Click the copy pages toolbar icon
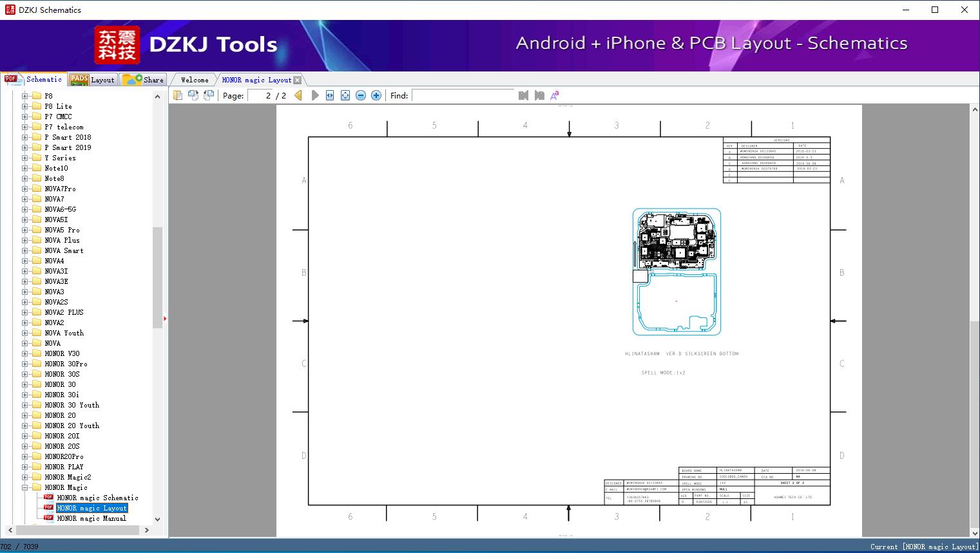 pos(177,95)
